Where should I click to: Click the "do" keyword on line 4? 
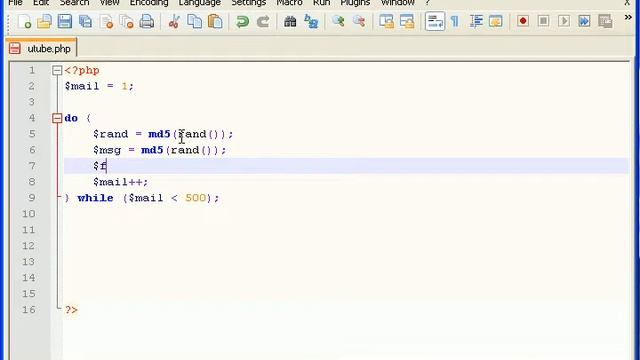pyautogui.click(x=71, y=118)
